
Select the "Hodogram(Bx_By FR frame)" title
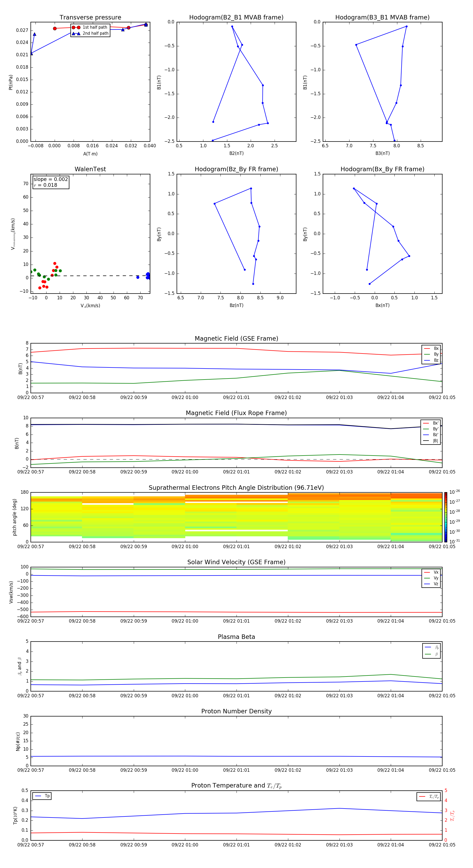pos(382,169)
